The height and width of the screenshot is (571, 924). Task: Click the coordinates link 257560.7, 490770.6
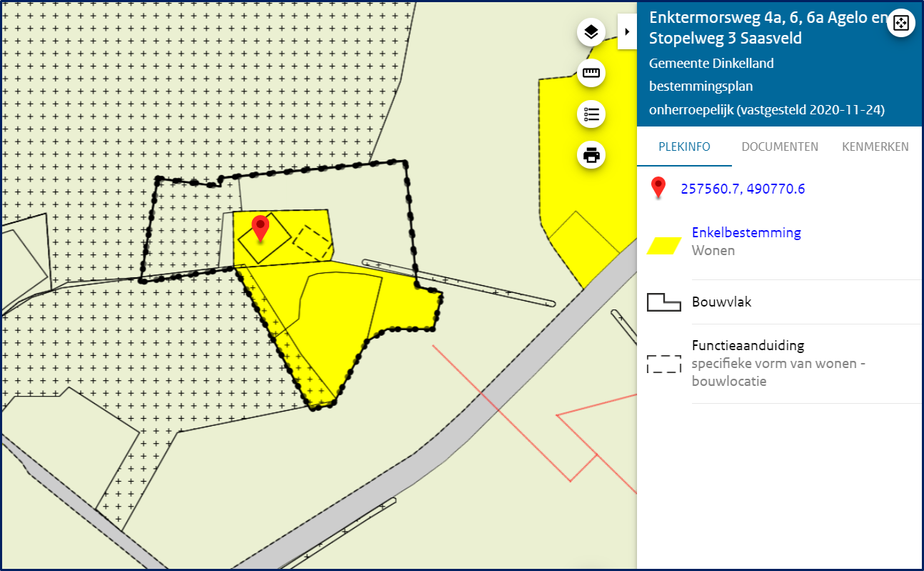click(743, 189)
